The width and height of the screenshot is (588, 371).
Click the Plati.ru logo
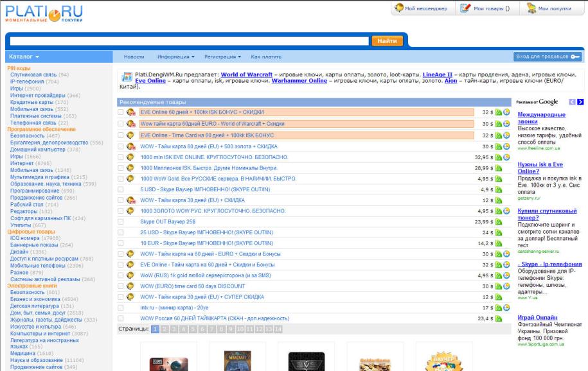pyautogui.click(x=44, y=13)
